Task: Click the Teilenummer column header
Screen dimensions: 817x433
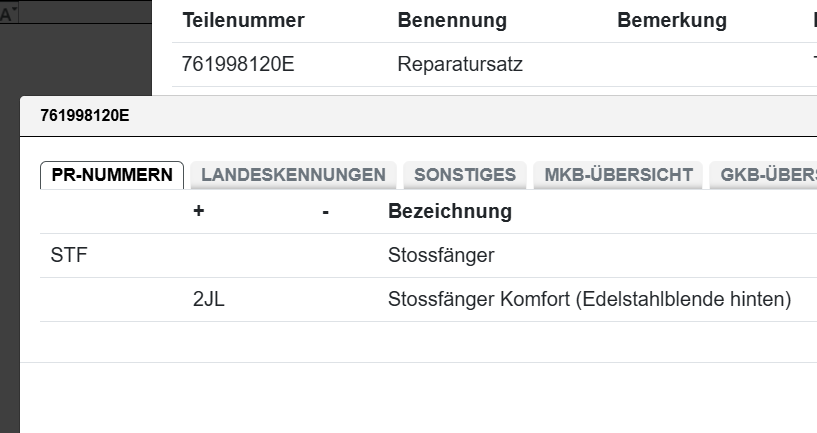Action: point(243,21)
